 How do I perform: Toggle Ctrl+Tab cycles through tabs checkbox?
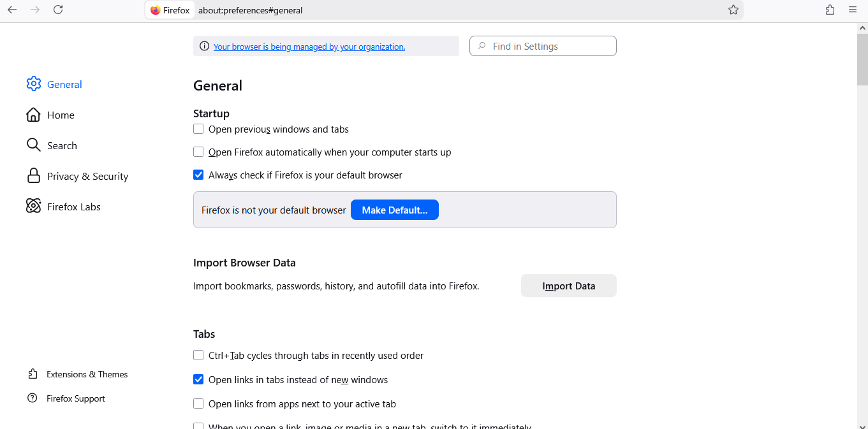coord(198,356)
